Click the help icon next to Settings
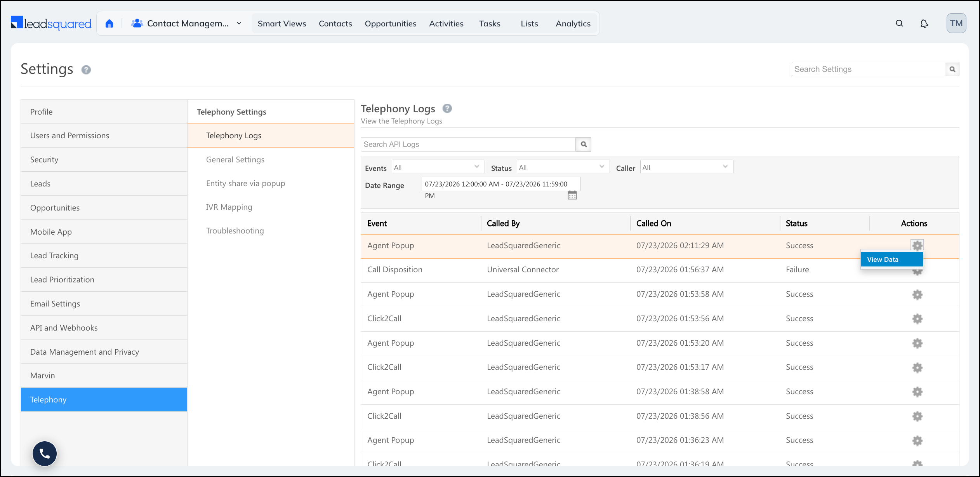This screenshot has height=477, width=980. coord(86,70)
